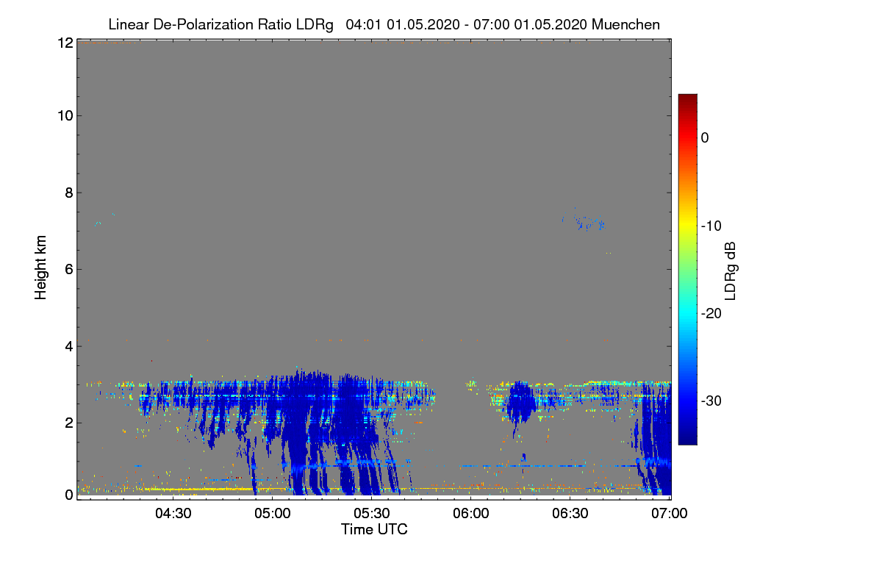The height and width of the screenshot is (588, 882).
Task: Click the height axis value 4
Action: (x=68, y=345)
